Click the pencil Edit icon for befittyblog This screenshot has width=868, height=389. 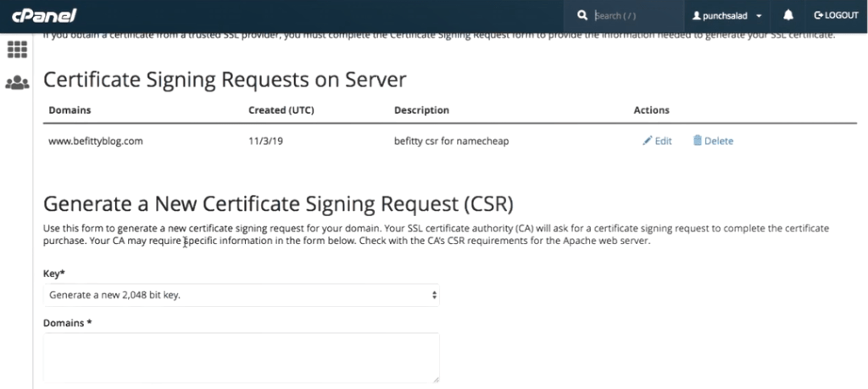tap(647, 141)
